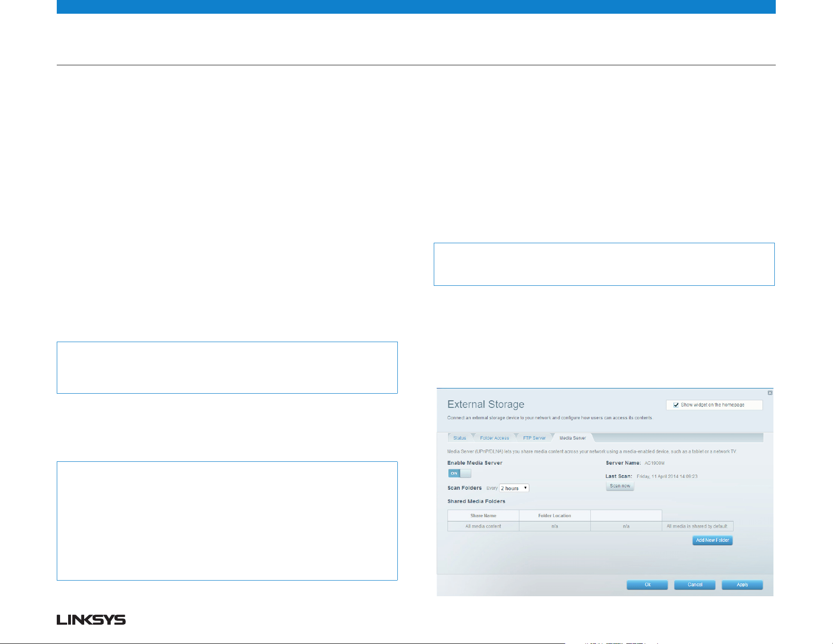Click the Share Name column header
Viewport: 833px width, 644px height.
[483, 516]
